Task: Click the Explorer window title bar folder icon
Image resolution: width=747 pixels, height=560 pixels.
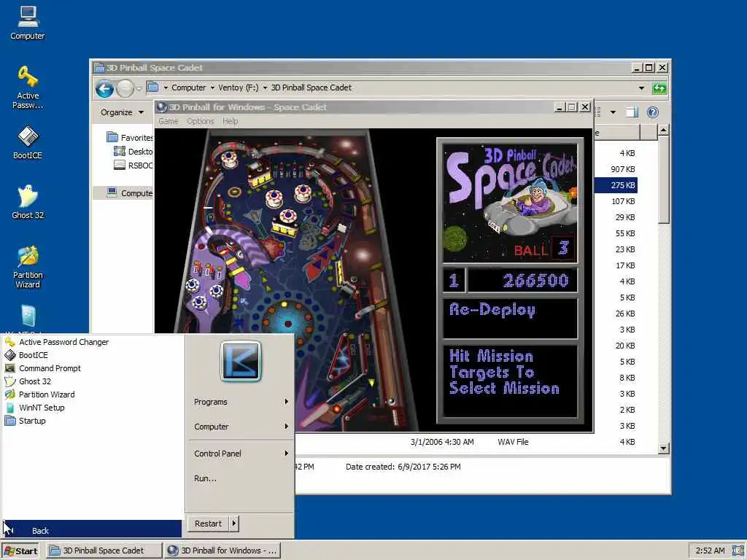Action: pos(99,68)
